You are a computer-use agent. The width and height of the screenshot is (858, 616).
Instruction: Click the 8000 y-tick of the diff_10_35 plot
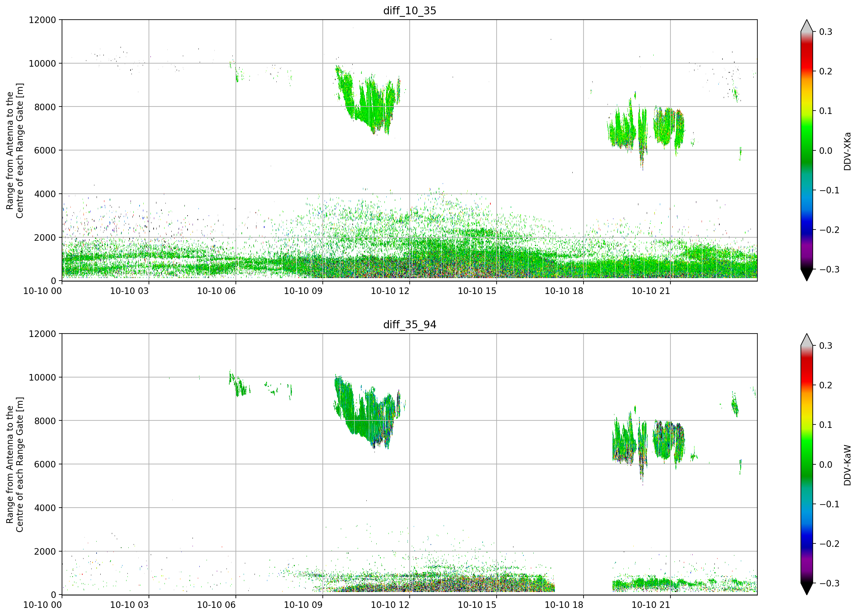tap(45, 107)
